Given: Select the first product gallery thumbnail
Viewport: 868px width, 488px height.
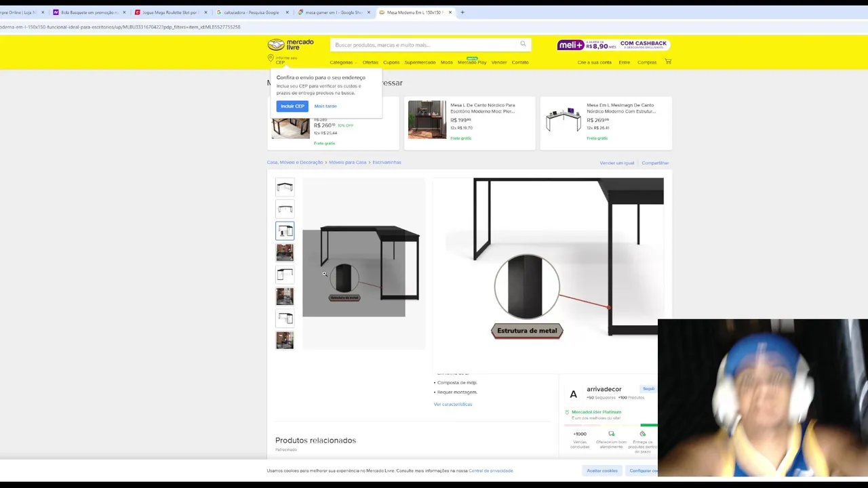Looking at the screenshot, I should tap(285, 186).
